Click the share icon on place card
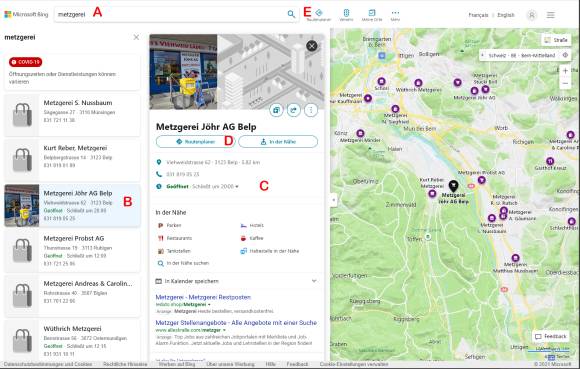Image resolution: width=580 pixels, height=369 pixels. (x=294, y=110)
